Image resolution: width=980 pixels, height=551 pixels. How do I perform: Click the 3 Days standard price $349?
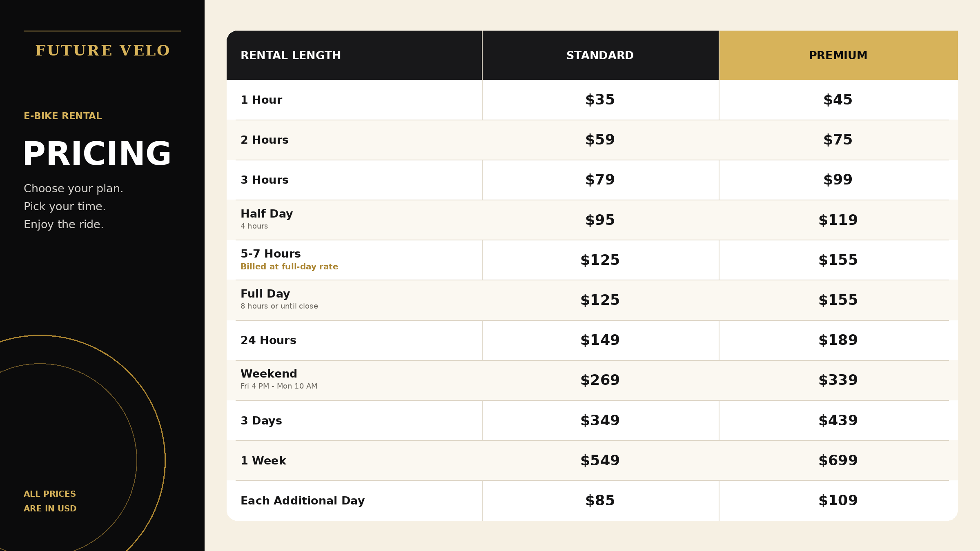click(x=600, y=420)
